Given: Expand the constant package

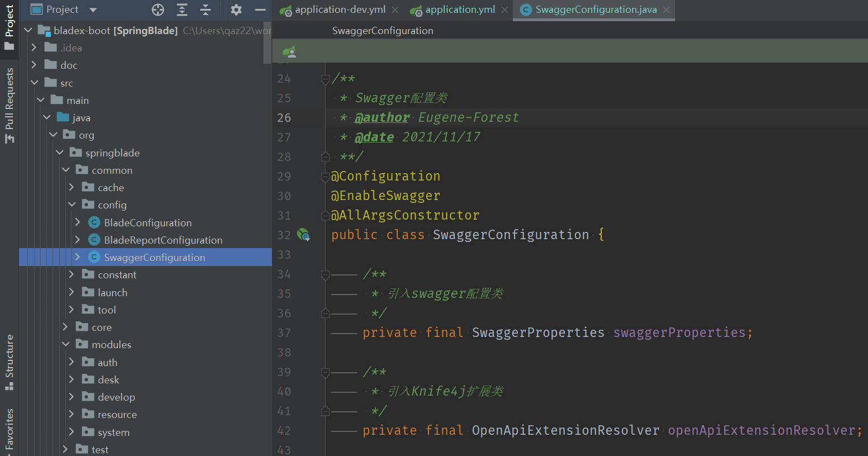Looking at the screenshot, I should click(x=72, y=274).
